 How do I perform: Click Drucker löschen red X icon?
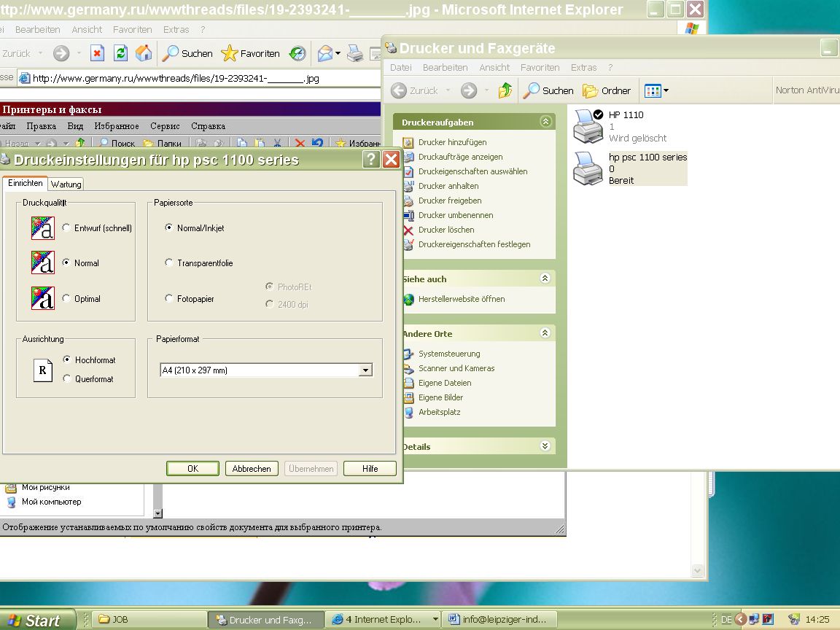[408, 230]
